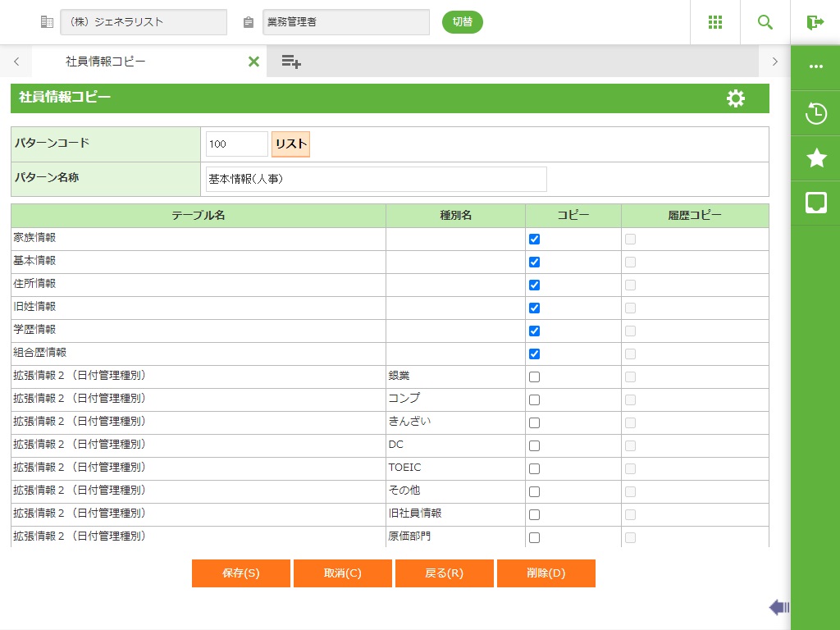Screen dimensions: 840x630
Task: Open the three-dots more menu in sidebar
Action: click(815, 67)
